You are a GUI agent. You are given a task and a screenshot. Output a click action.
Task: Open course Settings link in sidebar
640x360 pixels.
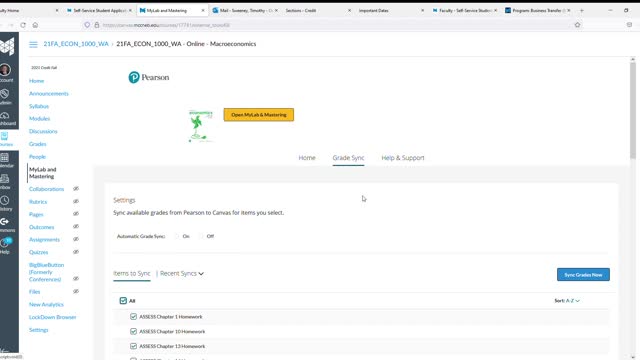click(x=39, y=330)
